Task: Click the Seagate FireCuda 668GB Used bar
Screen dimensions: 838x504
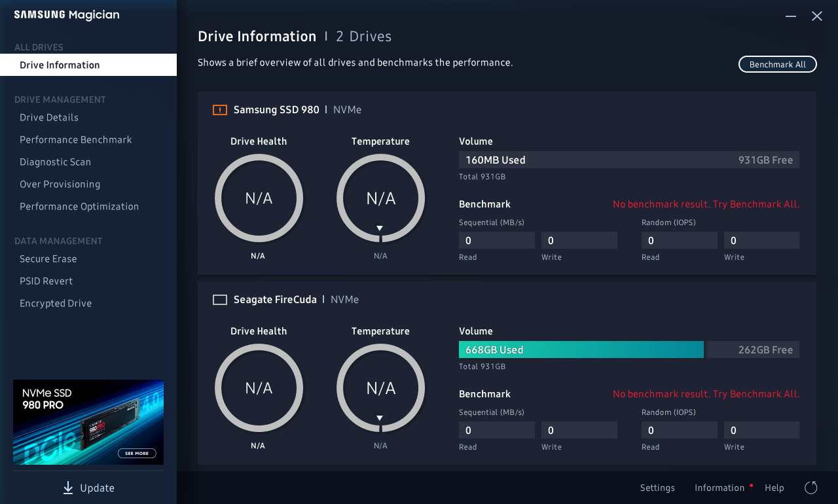Action: [x=581, y=350]
